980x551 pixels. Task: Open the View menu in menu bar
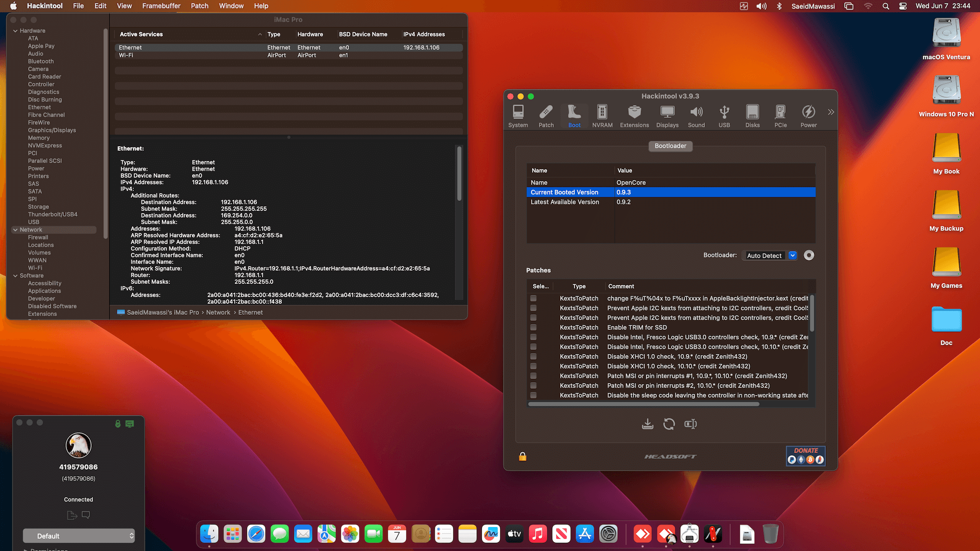125,6
